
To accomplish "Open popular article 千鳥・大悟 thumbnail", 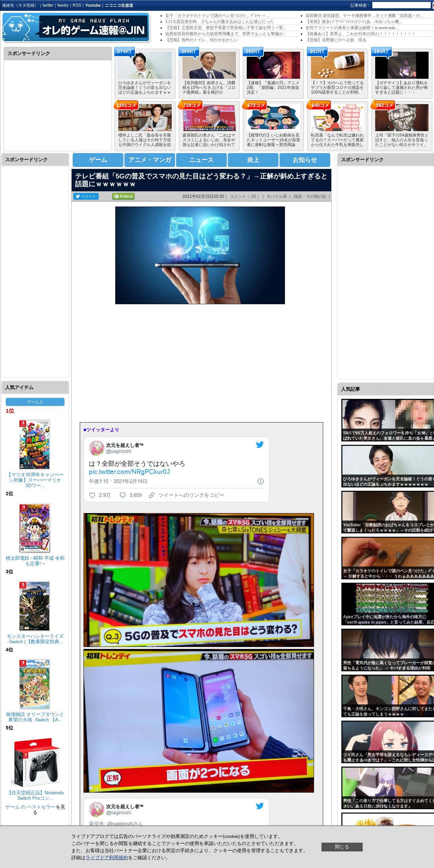I will (x=388, y=696).
